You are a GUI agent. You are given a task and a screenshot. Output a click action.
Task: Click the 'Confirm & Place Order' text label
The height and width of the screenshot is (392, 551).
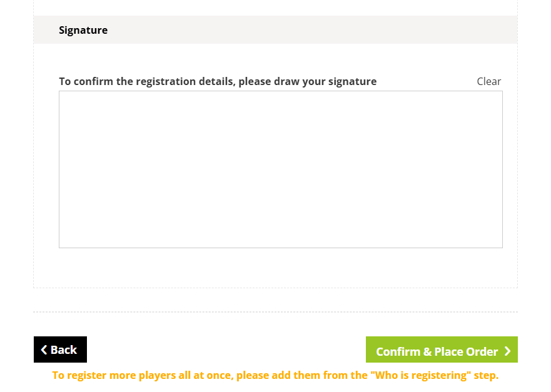click(x=437, y=351)
